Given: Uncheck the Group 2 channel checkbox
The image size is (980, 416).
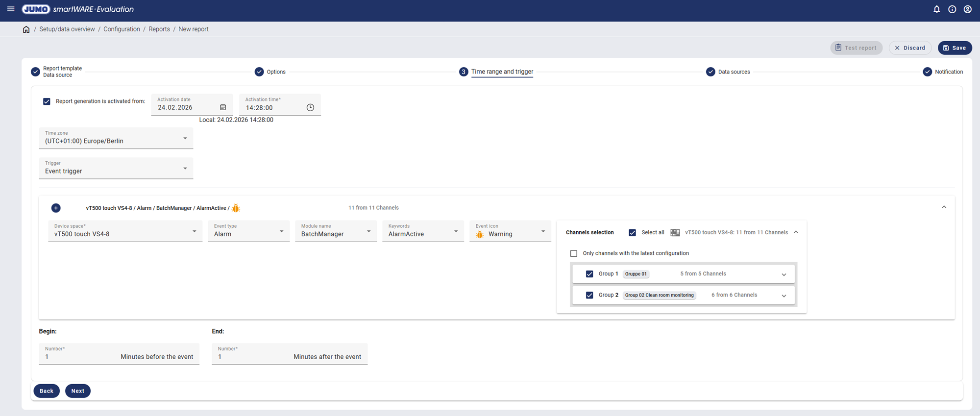Looking at the screenshot, I should click(x=589, y=295).
